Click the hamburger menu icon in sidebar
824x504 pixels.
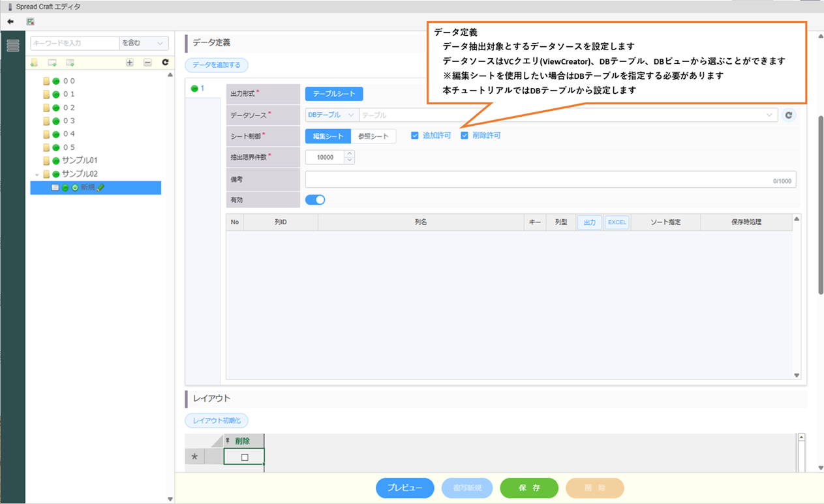pyautogui.click(x=13, y=46)
